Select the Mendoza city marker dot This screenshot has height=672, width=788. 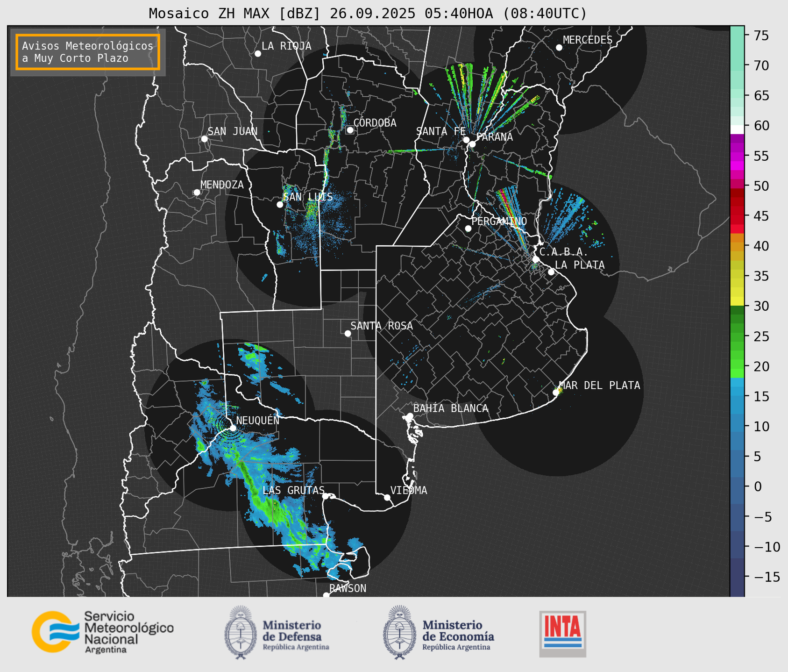(x=197, y=193)
